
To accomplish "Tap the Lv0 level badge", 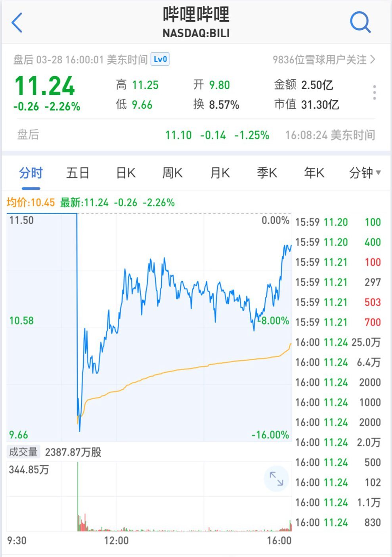I will click(160, 59).
